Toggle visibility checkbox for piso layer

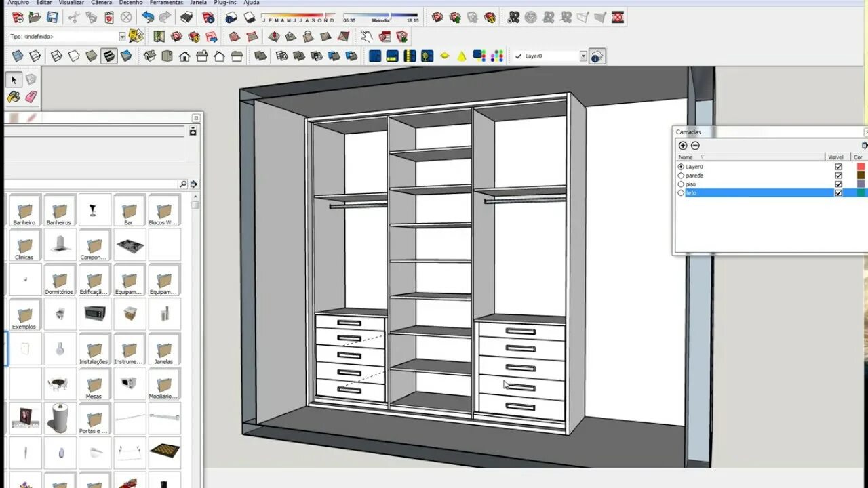coord(839,184)
